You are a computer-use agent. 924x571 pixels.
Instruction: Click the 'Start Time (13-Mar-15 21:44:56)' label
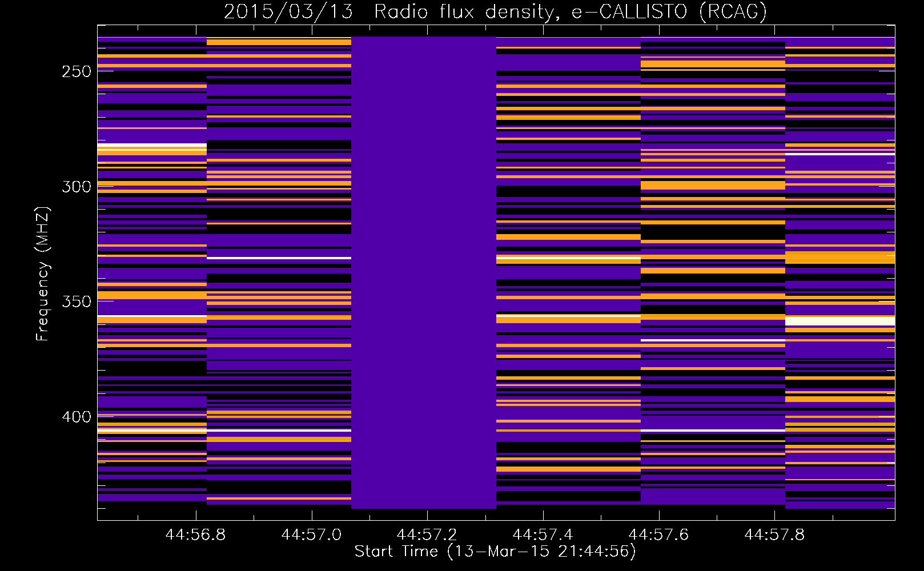tap(495, 552)
